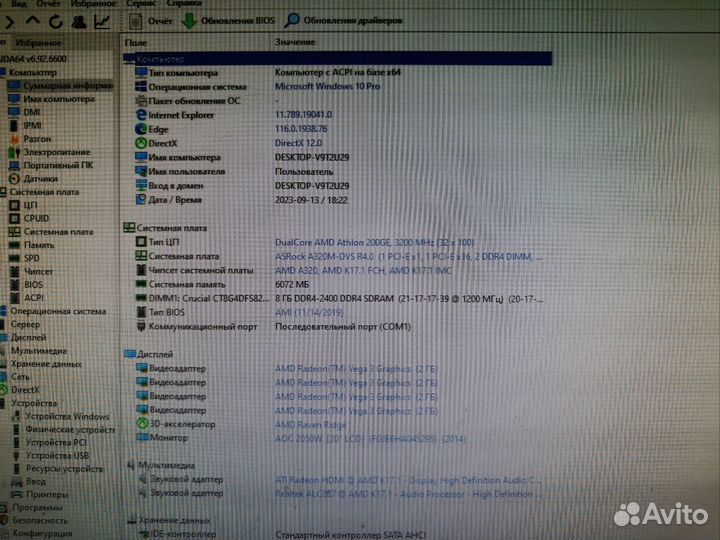
Task: Click the Forward navigation arrow
Action: click(x=9, y=22)
